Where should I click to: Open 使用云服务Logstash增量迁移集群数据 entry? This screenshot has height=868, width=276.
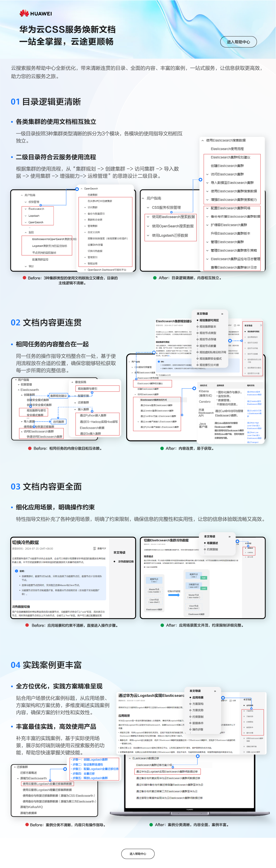[x=47, y=789]
